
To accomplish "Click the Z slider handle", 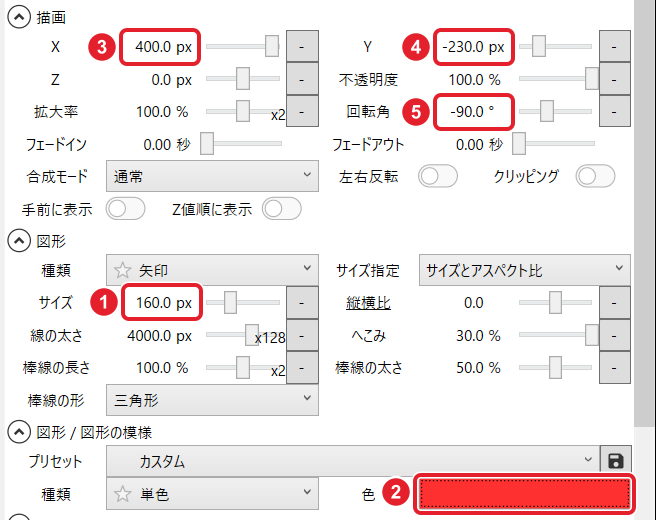I will (243, 79).
